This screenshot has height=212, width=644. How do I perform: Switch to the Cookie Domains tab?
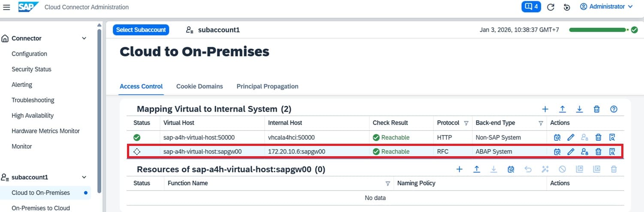coord(200,86)
